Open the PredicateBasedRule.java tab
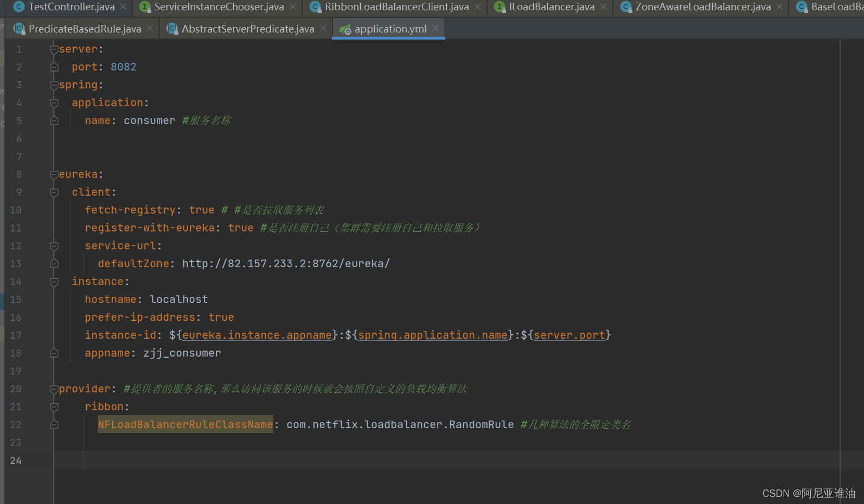 pos(85,29)
